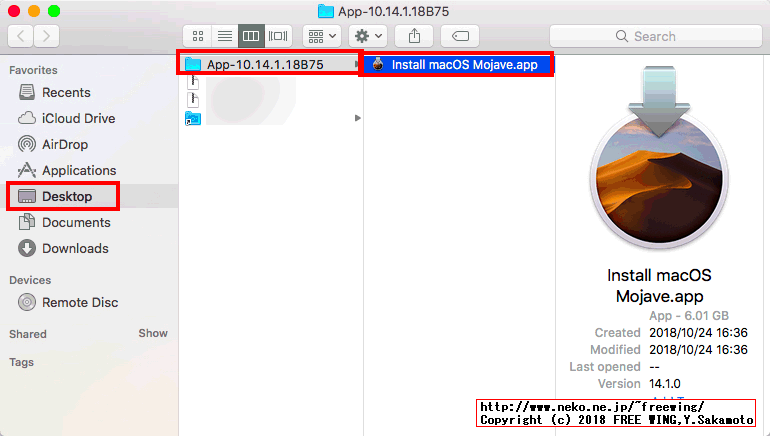The height and width of the screenshot is (436, 770).
Task: Go back with the left chevron button
Action: coord(21,36)
